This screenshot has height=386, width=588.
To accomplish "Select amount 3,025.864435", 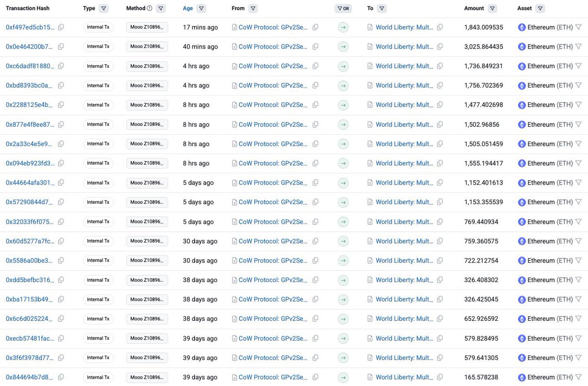I will pos(484,47).
